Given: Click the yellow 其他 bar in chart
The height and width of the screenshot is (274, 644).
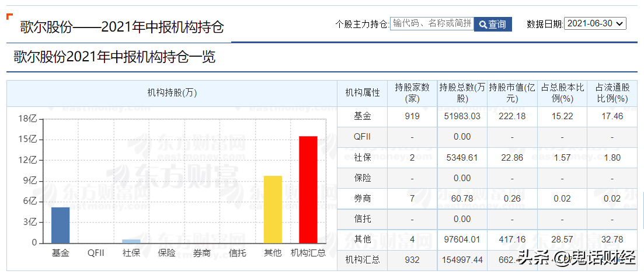Looking at the screenshot, I should [273, 210].
